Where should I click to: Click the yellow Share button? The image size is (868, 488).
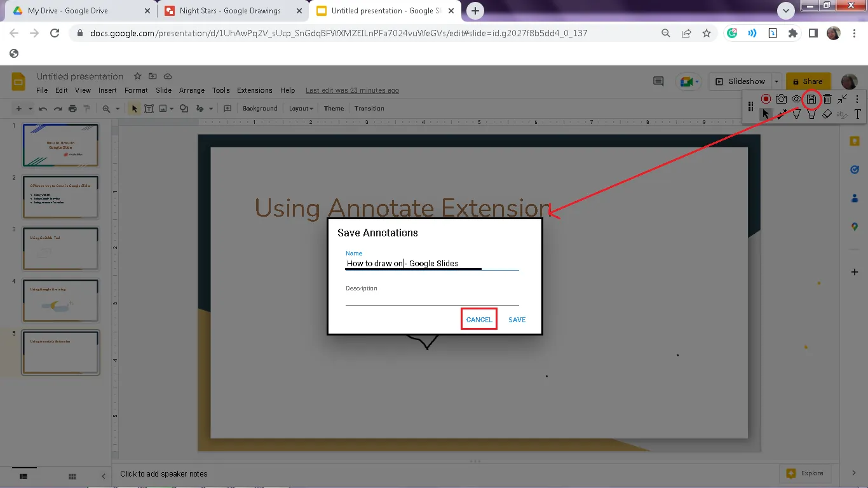807,81
